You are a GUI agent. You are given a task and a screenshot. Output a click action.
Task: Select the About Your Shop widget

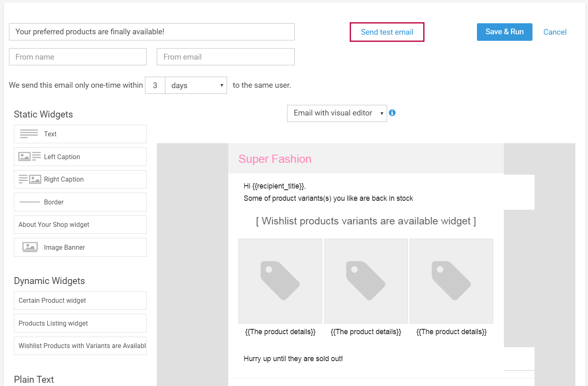pyautogui.click(x=80, y=224)
